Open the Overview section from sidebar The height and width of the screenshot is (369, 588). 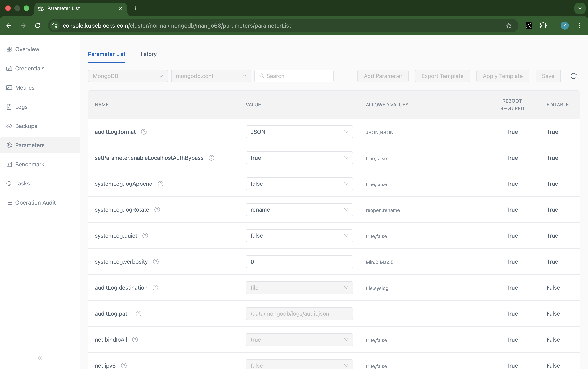point(27,49)
